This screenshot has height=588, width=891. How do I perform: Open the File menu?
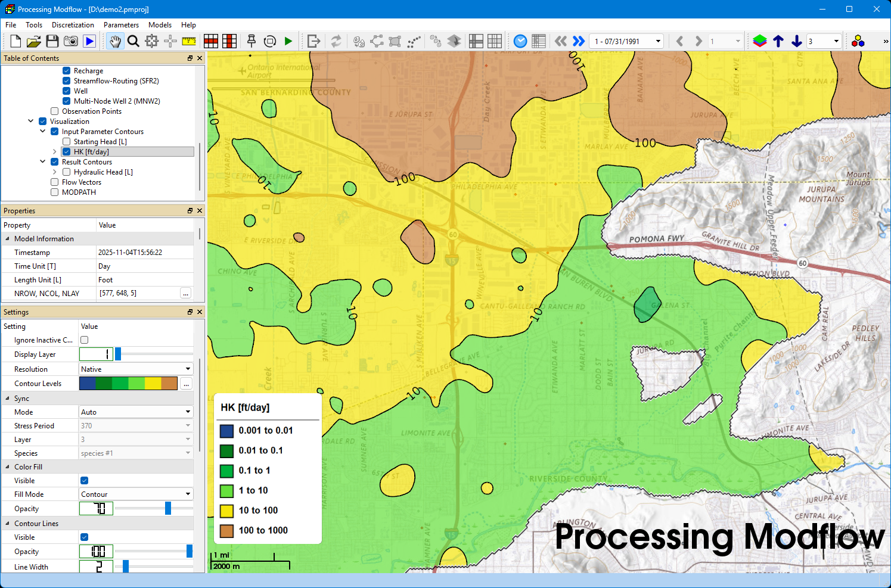(11, 25)
